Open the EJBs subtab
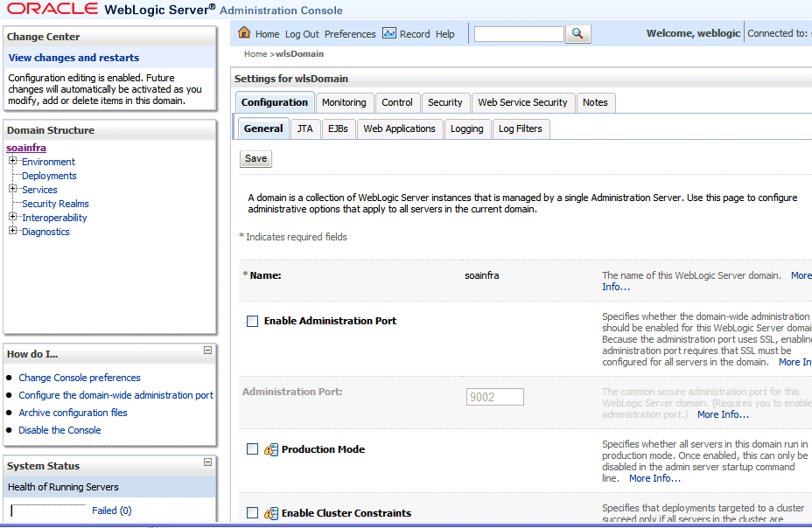Viewport: 812px width, 528px height. [x=338, y=129]
